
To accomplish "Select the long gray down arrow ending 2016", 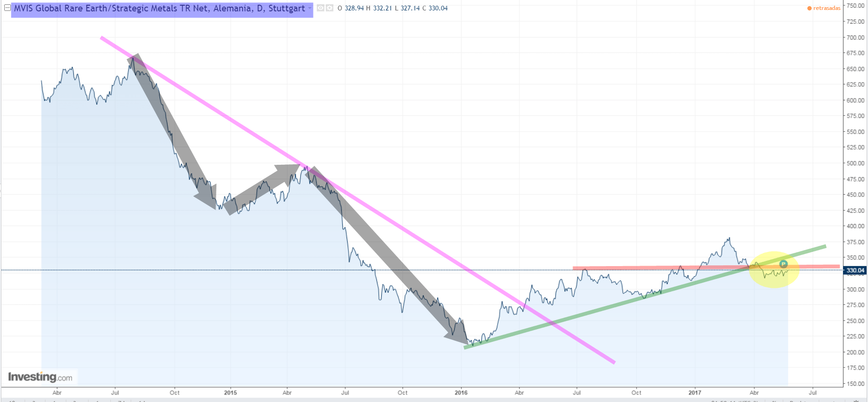I will (x=388, y=256).
